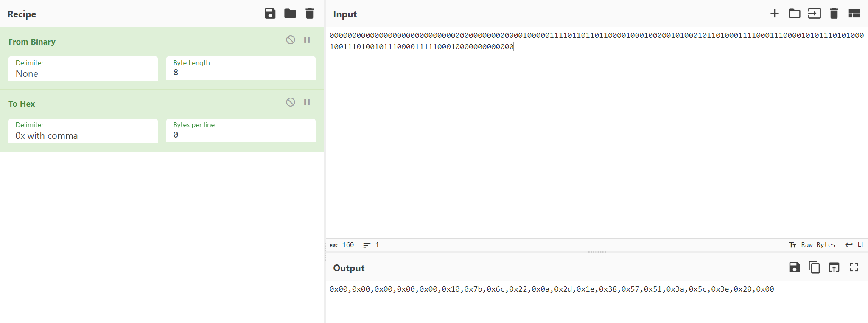Open To Hex Delimiter dropdown

click(83, 132)
